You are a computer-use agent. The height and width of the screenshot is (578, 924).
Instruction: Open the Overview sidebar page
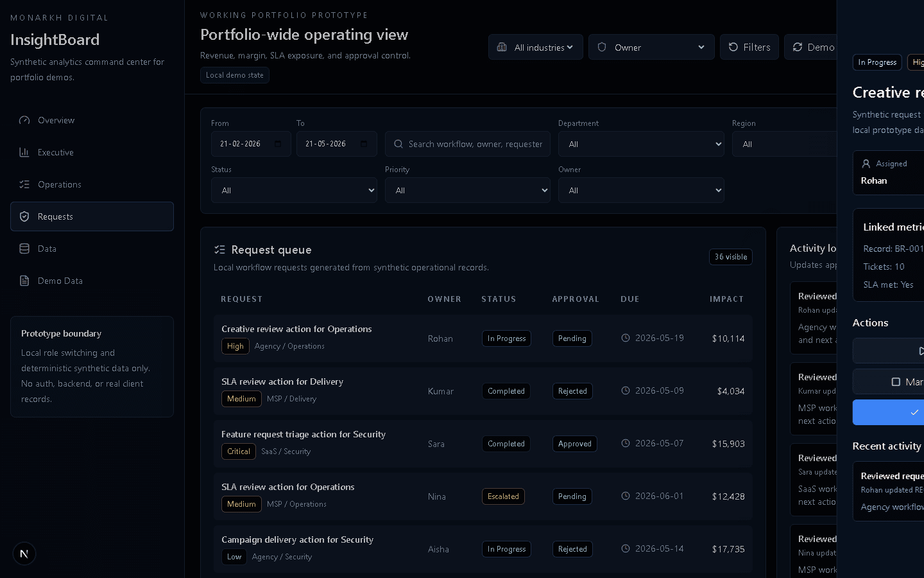click(92, 120)
